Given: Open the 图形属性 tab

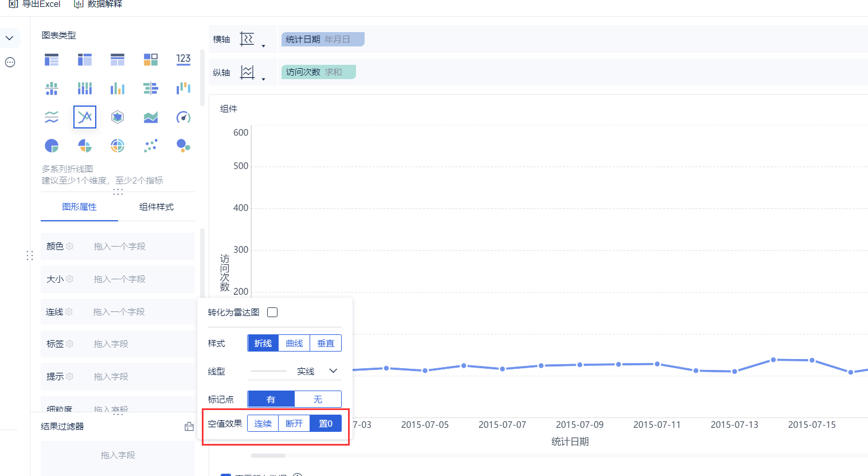Looking at the screenshot, I should (x=79, y=207).
